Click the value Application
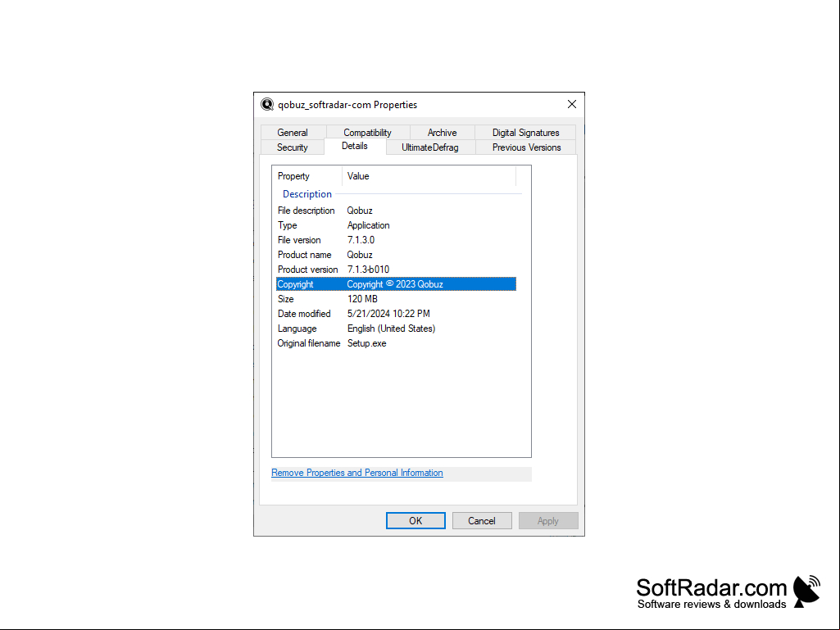Image resolution: width=840 pixels, height=630 pixels. point(368,225)
